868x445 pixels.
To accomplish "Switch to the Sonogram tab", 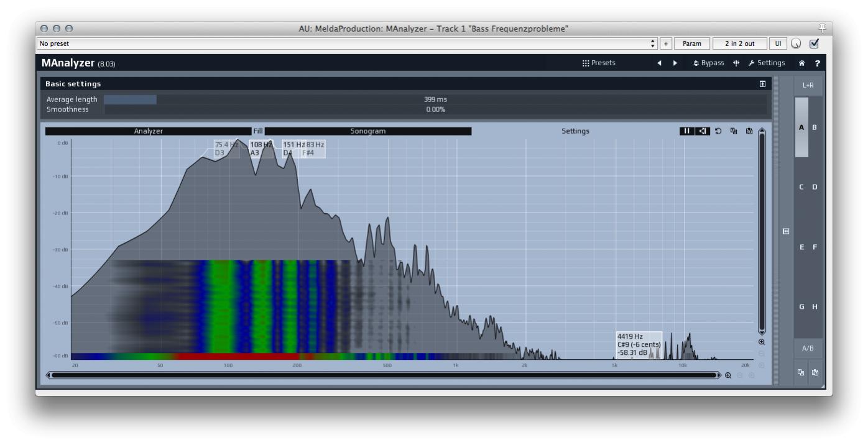I will click(x=367, y=131).
